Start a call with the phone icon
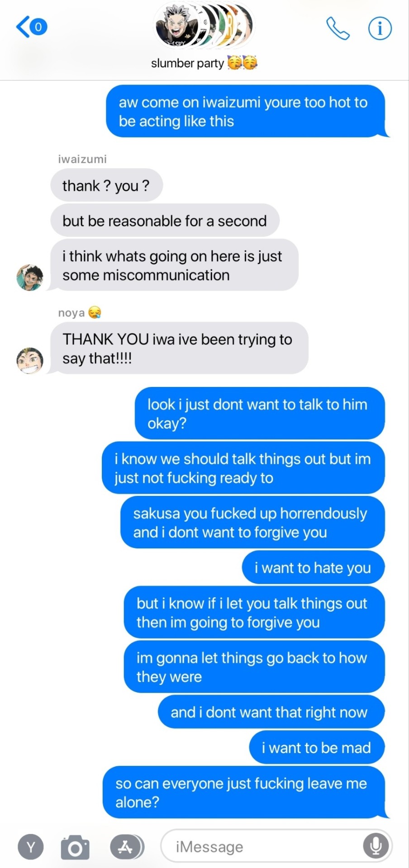The image size is (409, 868). (x=338, y=28)
